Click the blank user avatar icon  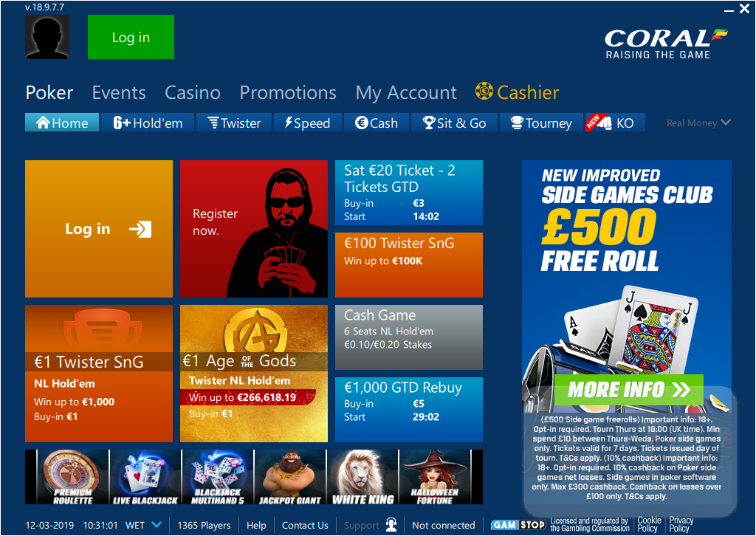pos(47,37)
